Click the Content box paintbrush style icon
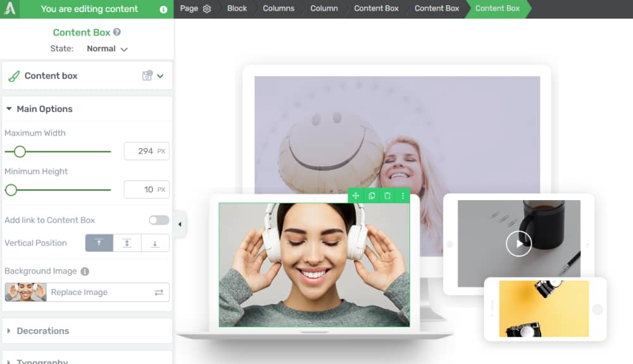The height and width of the screenshot is (364, 633). coord(14,76)
